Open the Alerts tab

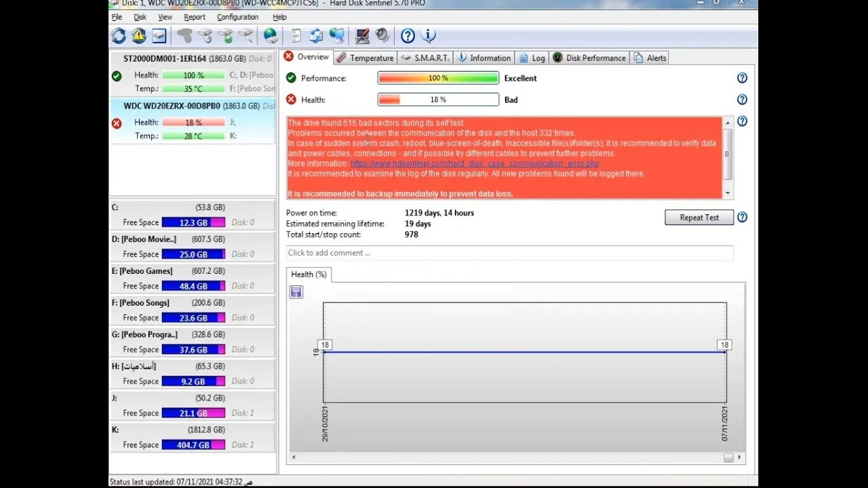click(x=650, y=58)
